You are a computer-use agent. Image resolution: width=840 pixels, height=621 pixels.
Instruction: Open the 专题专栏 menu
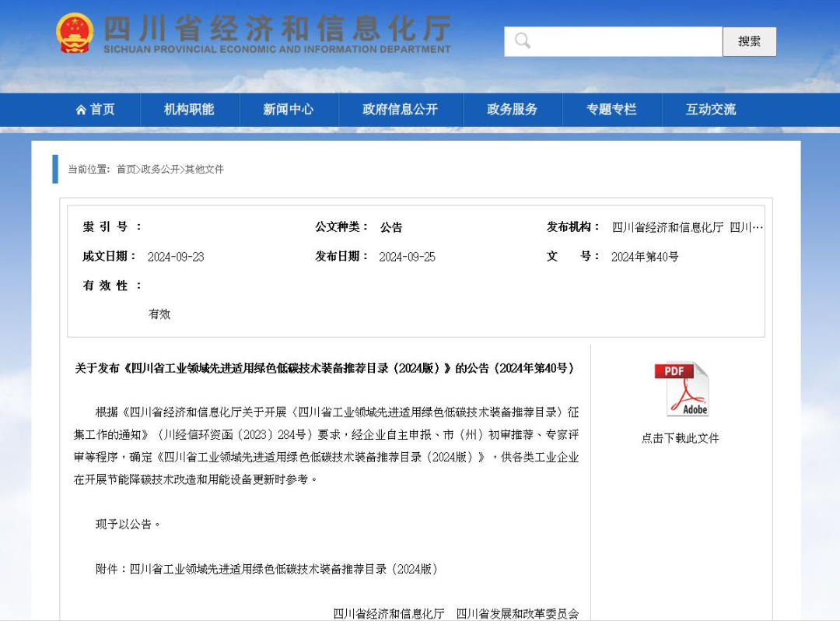[611, 110]
